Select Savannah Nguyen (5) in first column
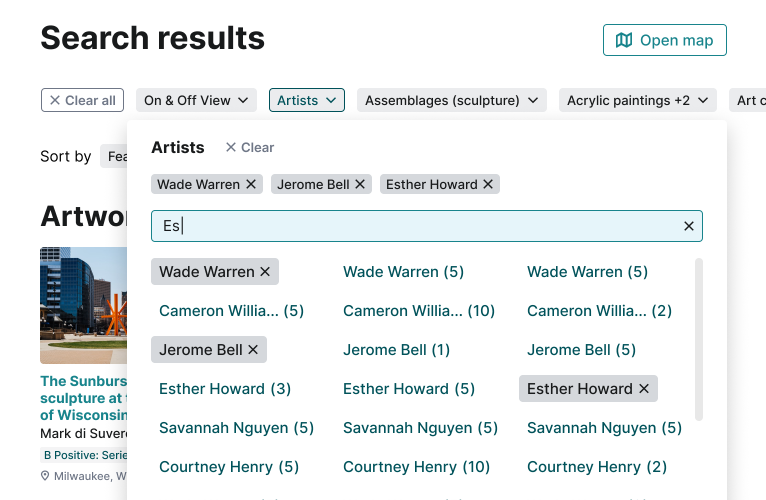The width and height of the screenshot is (766, 500). 236,428
